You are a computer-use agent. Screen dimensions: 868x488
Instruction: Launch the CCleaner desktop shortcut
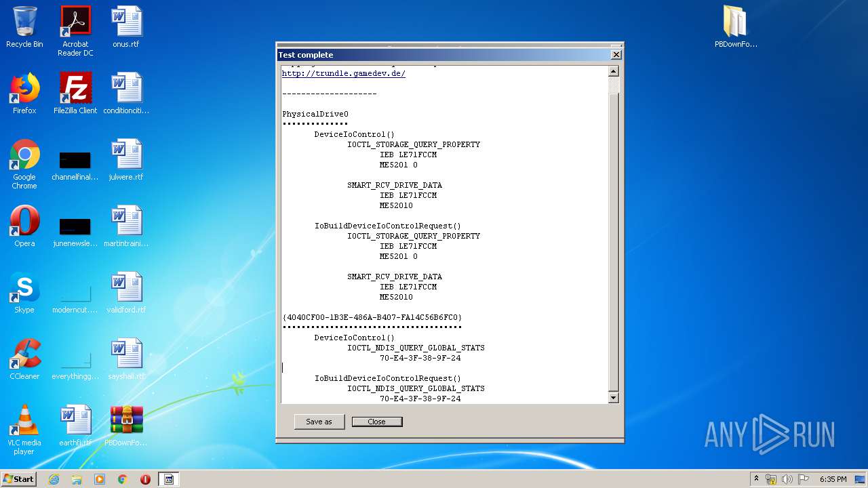pyautogui.click(x=24, y=359)
